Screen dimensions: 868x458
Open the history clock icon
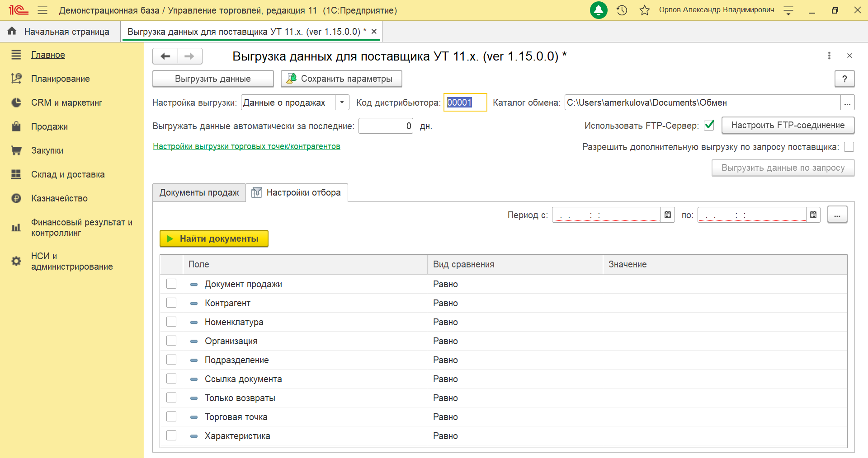coord(622,10)
